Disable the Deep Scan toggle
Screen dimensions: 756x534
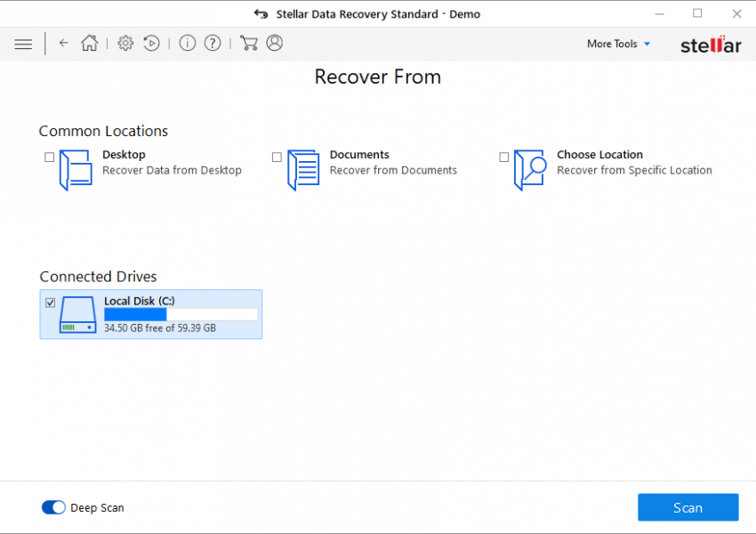pyautogui.click(x=53, y=506)
